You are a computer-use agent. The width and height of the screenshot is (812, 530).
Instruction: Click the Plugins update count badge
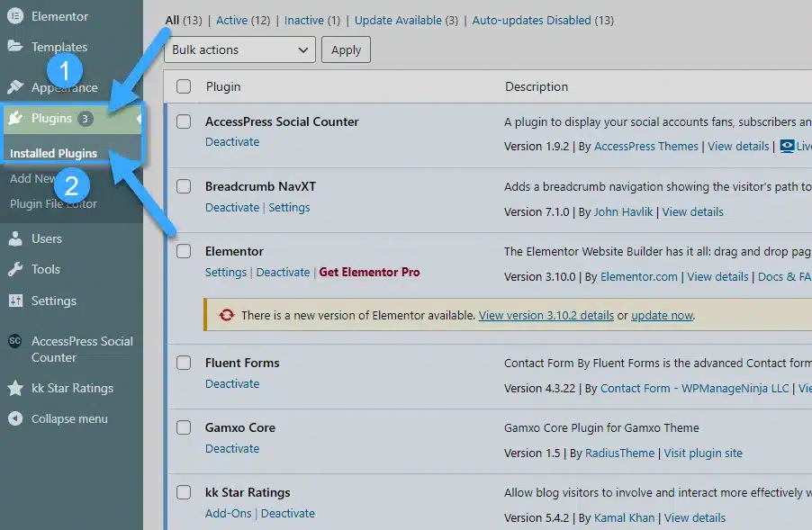[85, 119]
